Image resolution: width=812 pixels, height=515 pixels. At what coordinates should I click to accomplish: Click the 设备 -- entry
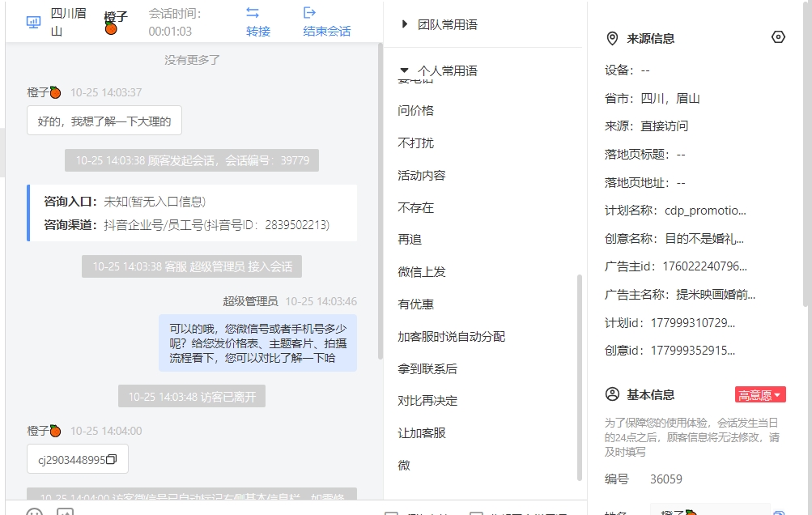coord(627,70)
